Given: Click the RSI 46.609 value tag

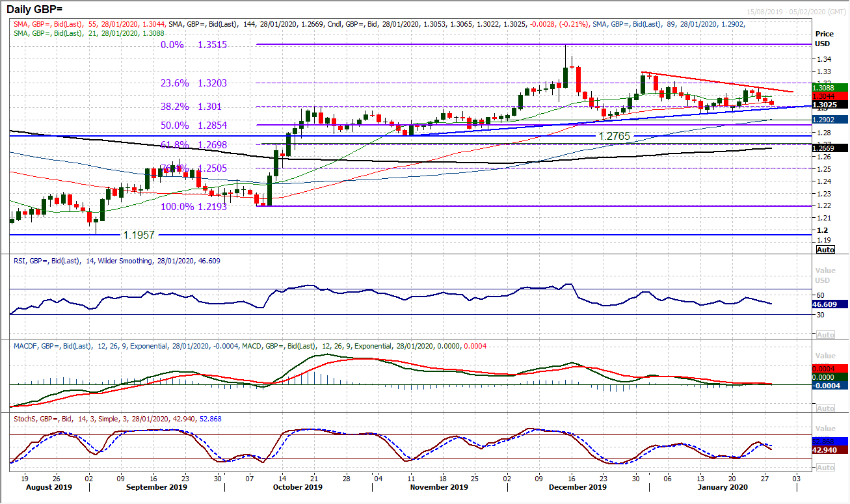Looking at the screenshot, I should [830, 304].
